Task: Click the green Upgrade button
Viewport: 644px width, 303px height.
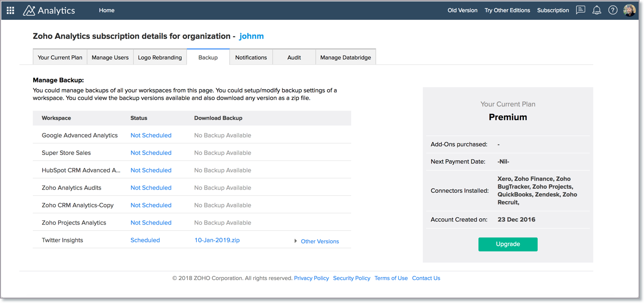Action: (x=508, y=244)
